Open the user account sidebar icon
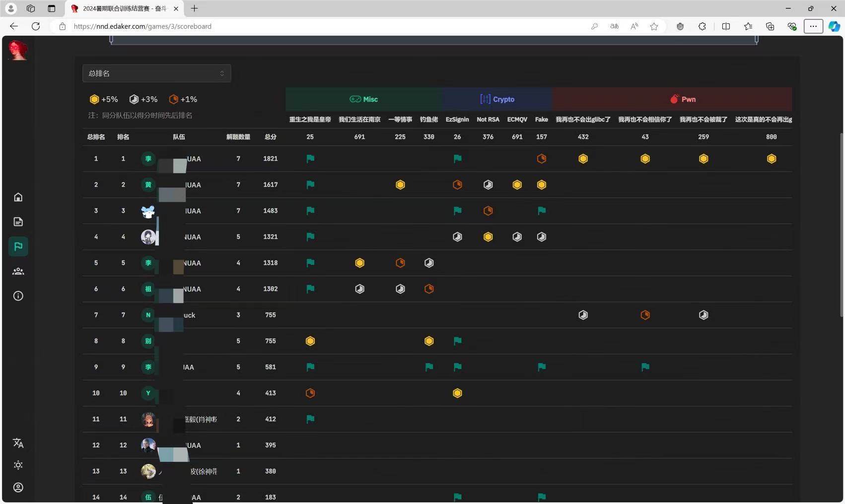Screen dimensions: 845x504 [18, 488]
